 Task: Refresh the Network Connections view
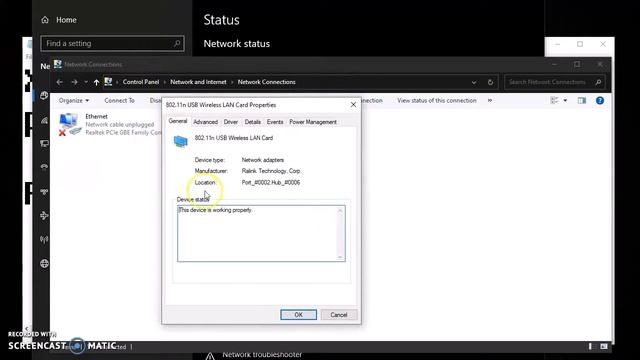pyautogui.click(x=490, y=82)
